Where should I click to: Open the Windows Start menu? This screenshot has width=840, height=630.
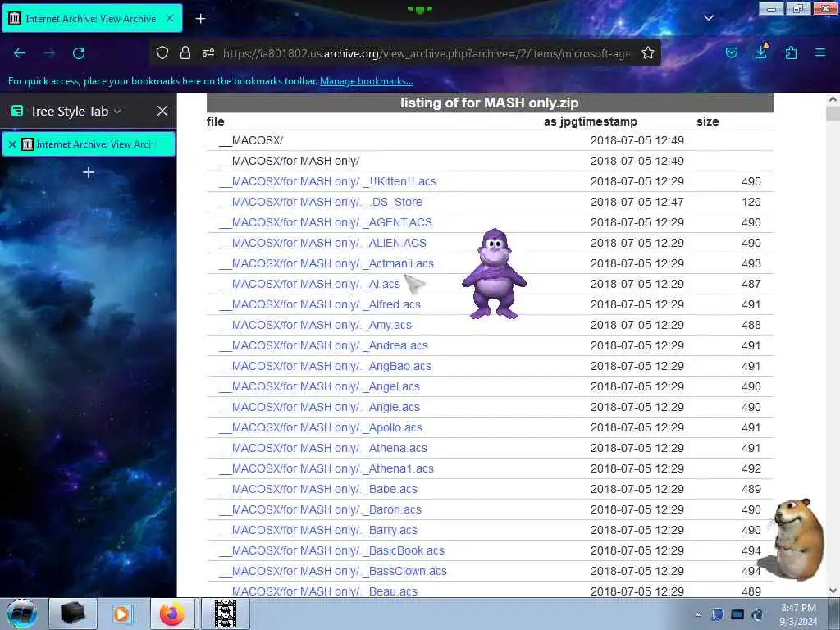pyautogui.click(x=21, y=614)
